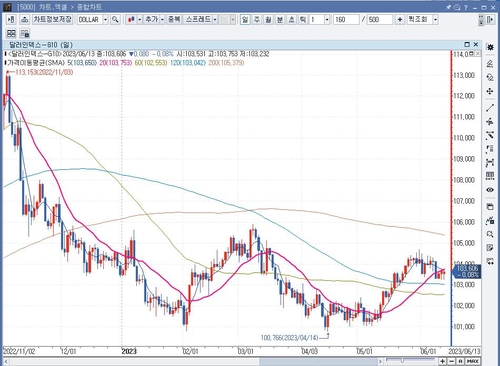500x366 pixels.
Task: Click the plus button beside 500 field
Action: coord(400,20)
